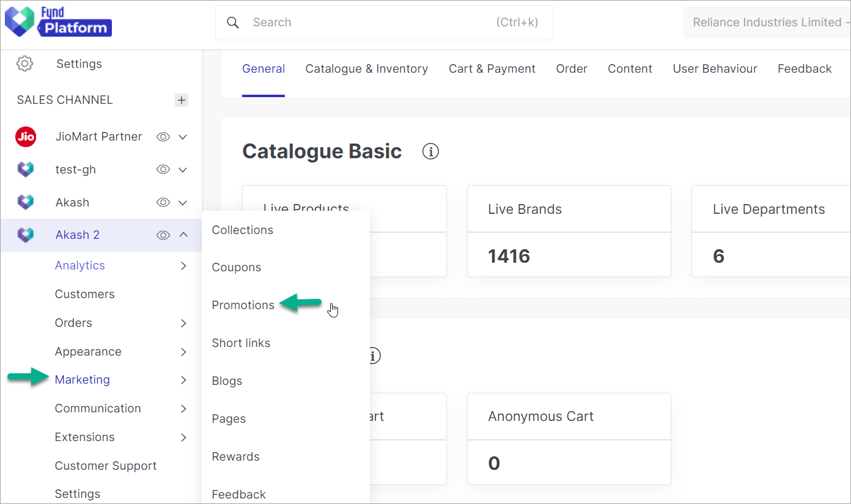Toggle JioMart Partner eye visibility icon
The image size is (851, 504).
click(163, 137)
